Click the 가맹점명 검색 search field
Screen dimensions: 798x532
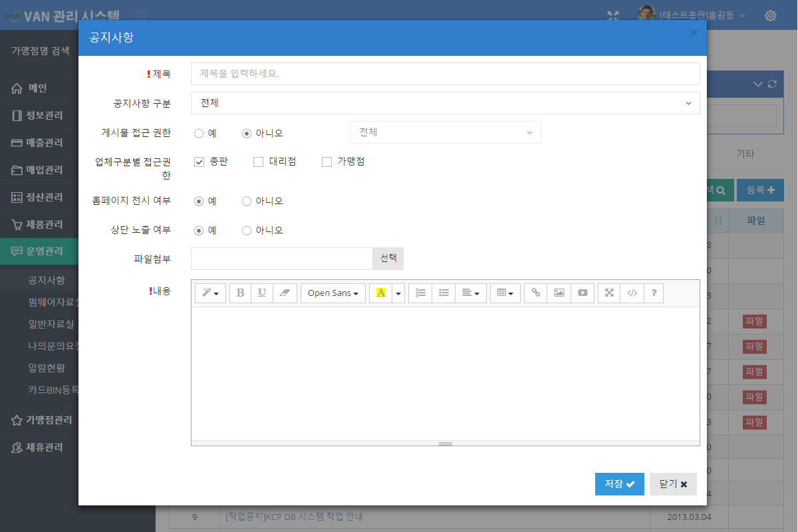41,50
